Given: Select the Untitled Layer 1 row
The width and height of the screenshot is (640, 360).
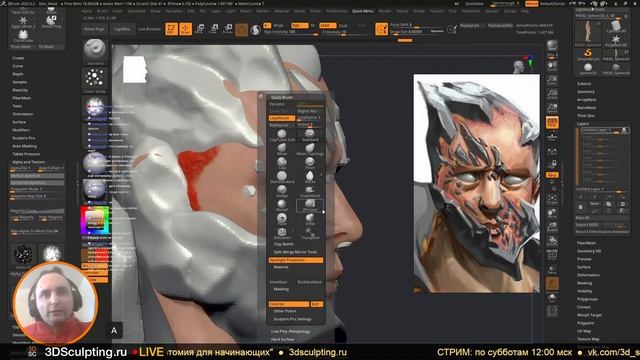Looking at the screenshot, I should click(x=605, y=130).
